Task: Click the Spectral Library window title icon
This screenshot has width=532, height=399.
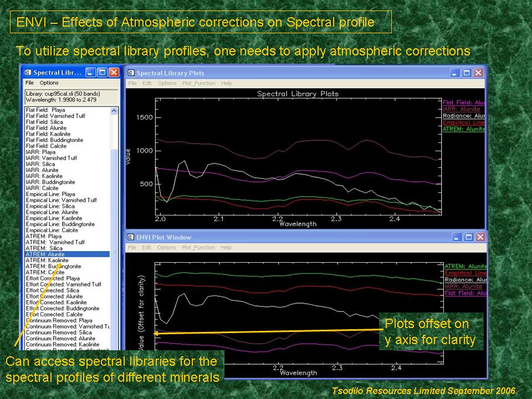Action: (x=28, y=72)
